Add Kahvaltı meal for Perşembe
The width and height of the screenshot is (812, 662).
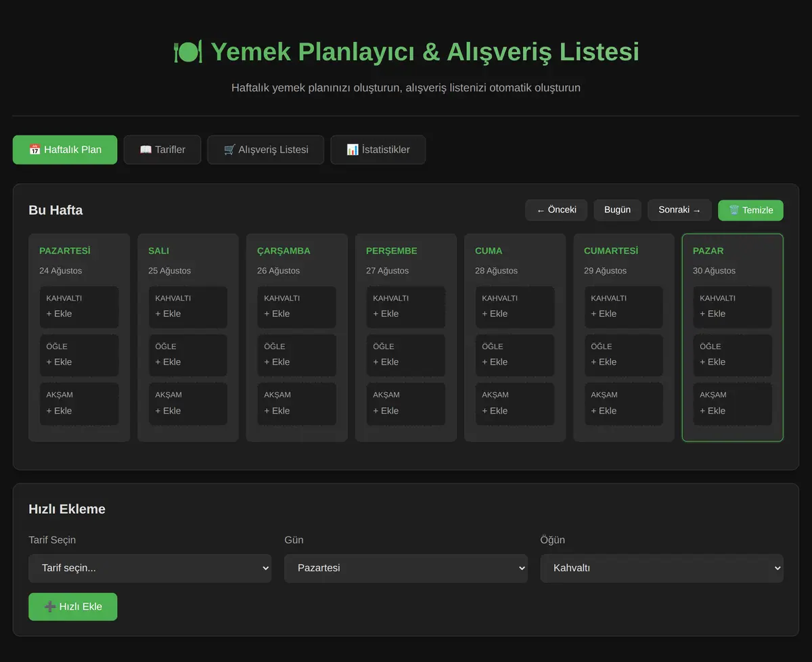[406, 307]
